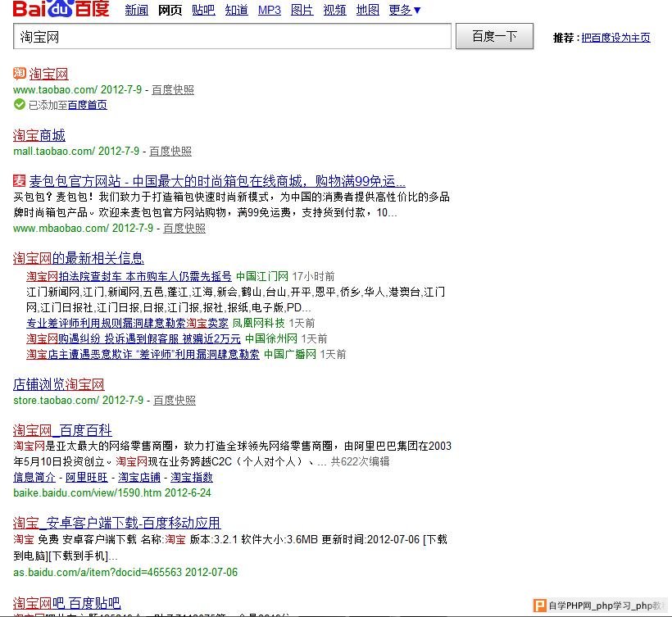Open the 知道 tab
The width and height of the screenshot is (672, 617).
(236, 10)
